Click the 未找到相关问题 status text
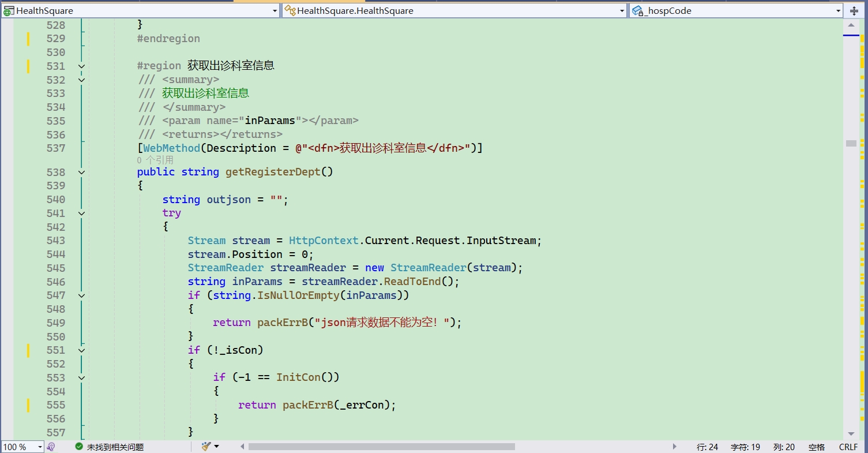Screen dimensions: 868x453 (x=115, y=447)
